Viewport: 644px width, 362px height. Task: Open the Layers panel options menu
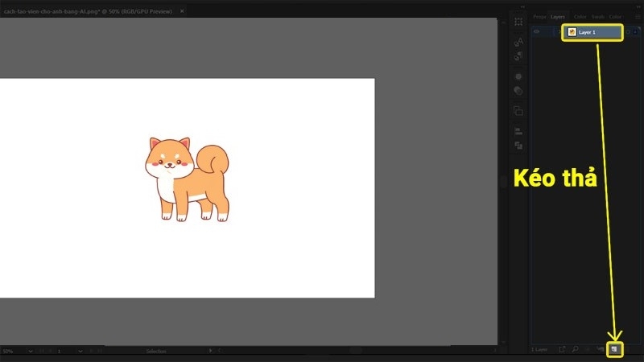point(636,16)
